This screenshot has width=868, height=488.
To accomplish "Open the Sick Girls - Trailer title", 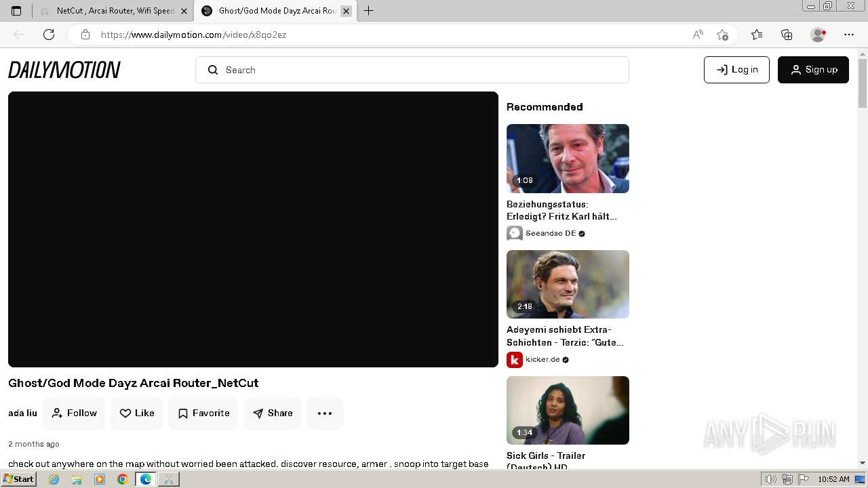I will pos(546,461).
